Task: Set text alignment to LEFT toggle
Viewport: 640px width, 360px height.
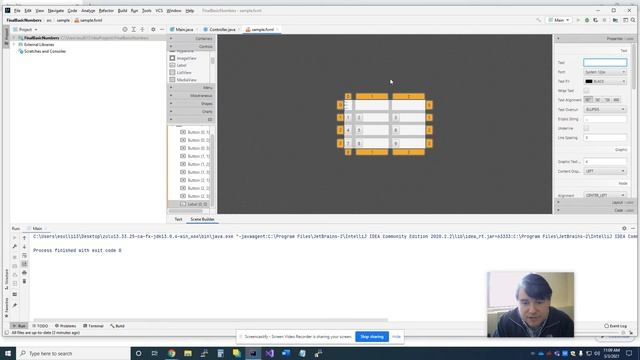Action: (x=588, y=100)
